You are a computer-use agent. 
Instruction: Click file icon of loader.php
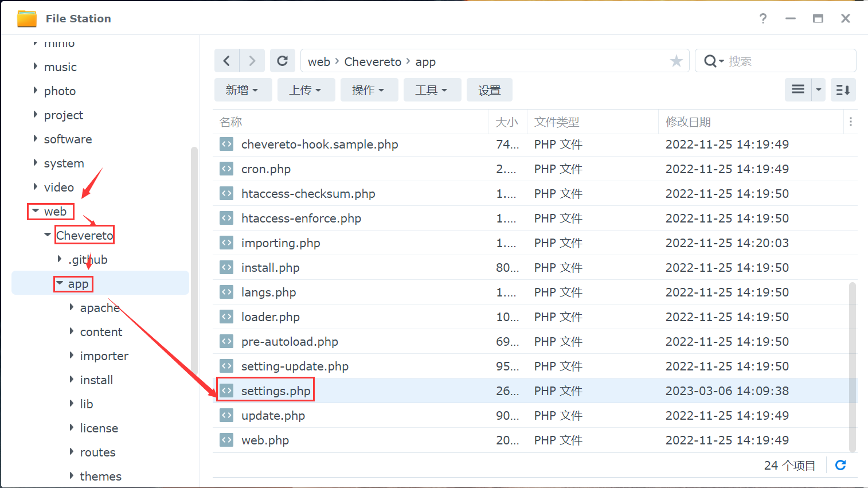(x=226, y=317)
